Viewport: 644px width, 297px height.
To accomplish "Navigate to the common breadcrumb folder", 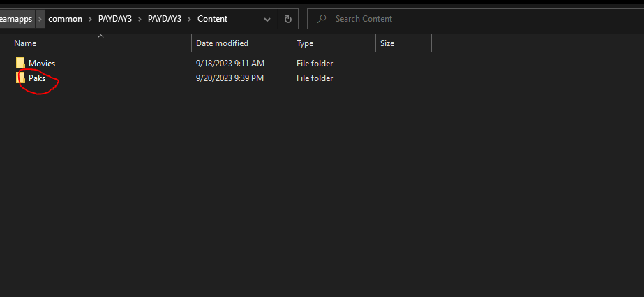I will 65,19.
